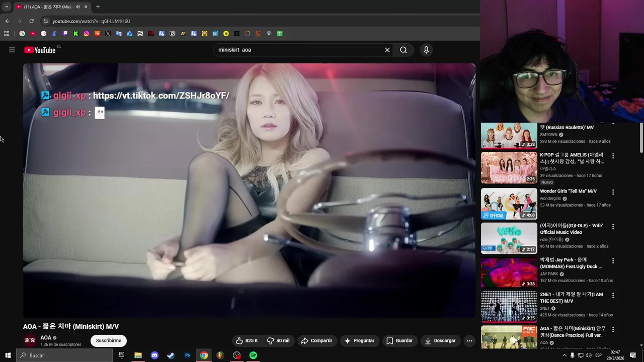644x362 pixels.
Task: Save the video with Guardar
Action: [x=399, y=341]
